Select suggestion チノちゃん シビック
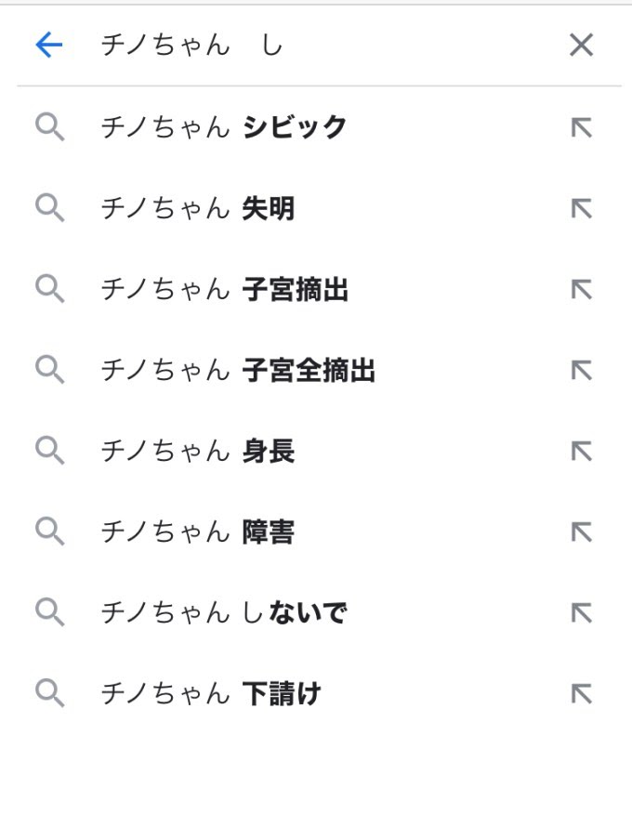Image resolution: width=632 pixels, height=840 pixels. click(316, 127)
